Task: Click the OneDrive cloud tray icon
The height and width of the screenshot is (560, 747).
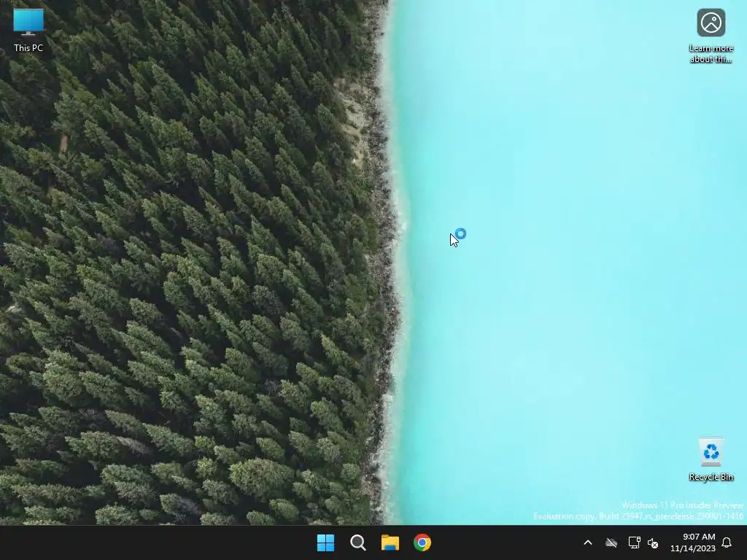Action: (611, 542)
